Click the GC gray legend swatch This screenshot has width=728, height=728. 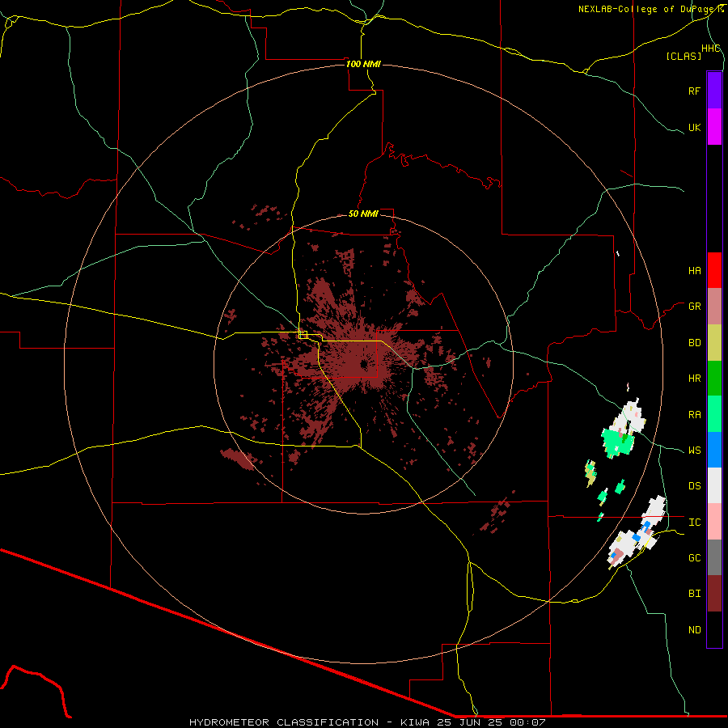[x=714, y=557]
